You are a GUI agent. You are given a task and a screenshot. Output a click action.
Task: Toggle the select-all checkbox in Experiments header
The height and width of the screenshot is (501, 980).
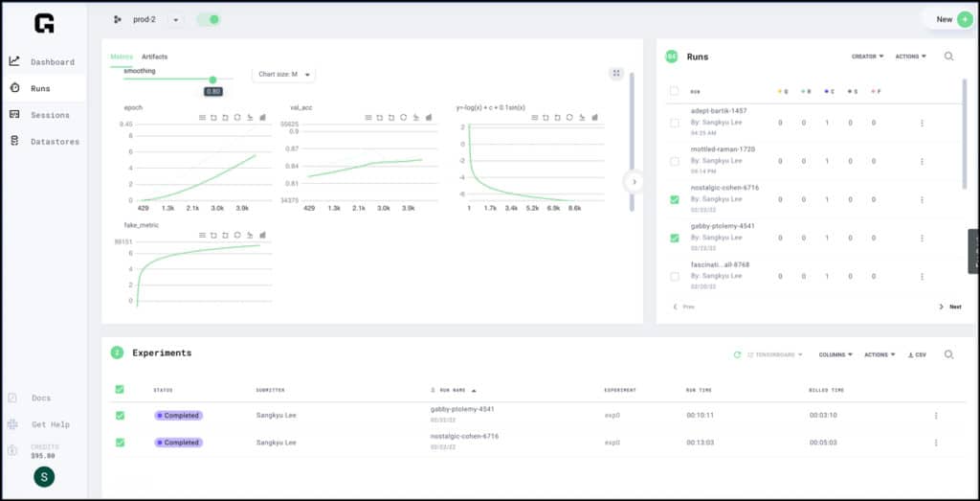120,389
